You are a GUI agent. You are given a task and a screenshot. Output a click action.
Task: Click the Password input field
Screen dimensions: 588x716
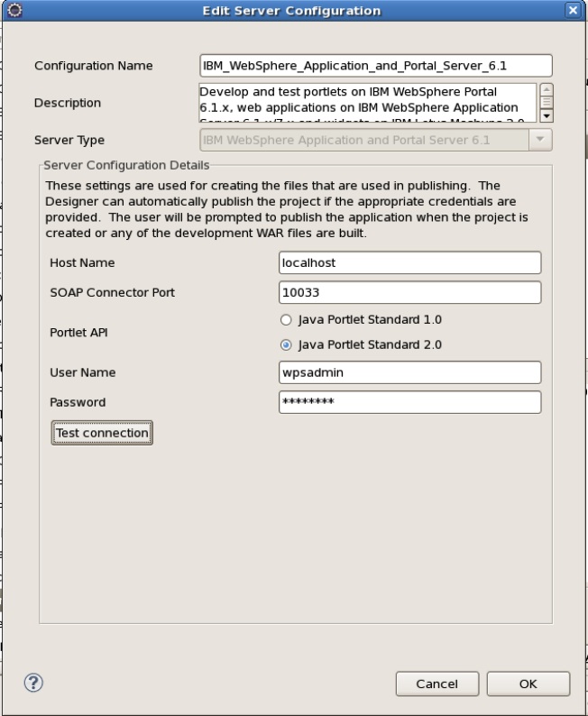pos(410,402)
